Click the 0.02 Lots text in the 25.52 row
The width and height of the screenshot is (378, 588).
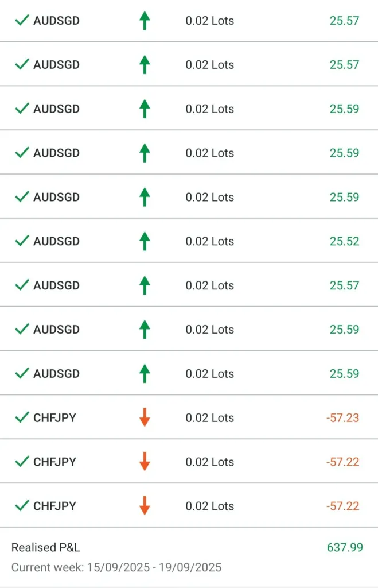(209, 241)
